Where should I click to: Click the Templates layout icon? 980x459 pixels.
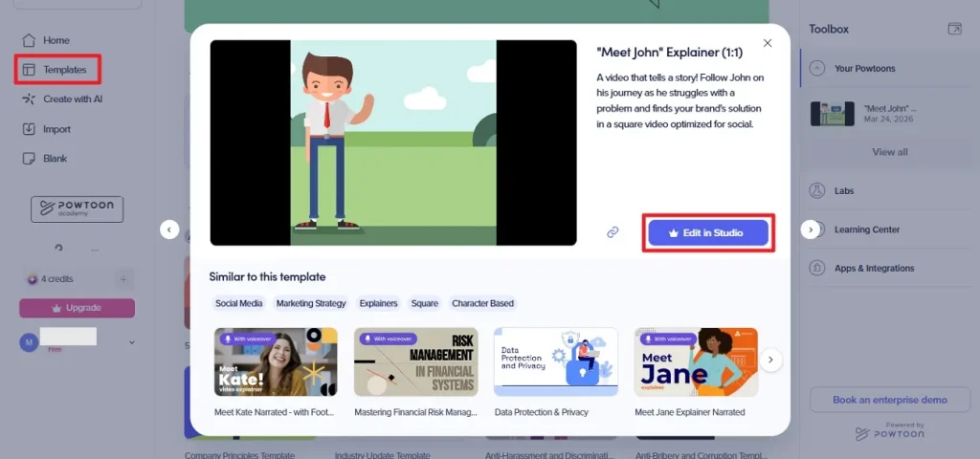[x=29, y=70]
